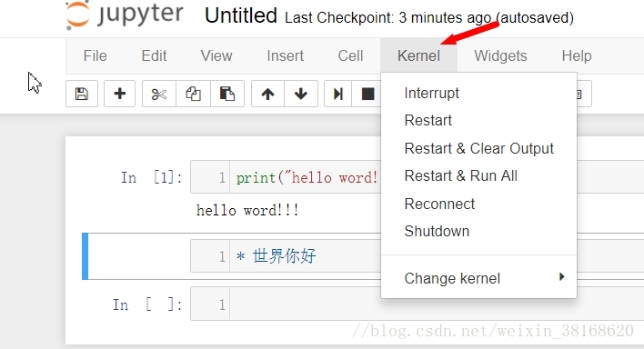Rename notebook by clicking Untitled title
Image resolution: width=644 pixels, height=349 pixels.
241,15
